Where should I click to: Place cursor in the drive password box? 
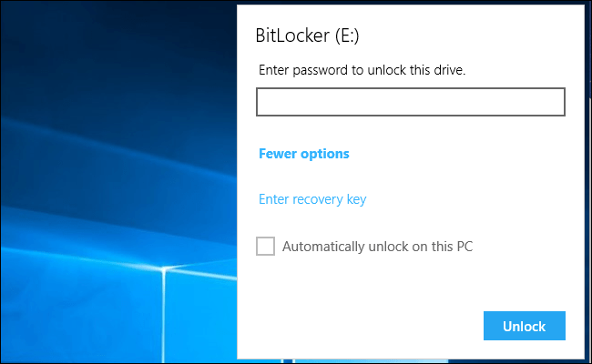click(411, 102)
